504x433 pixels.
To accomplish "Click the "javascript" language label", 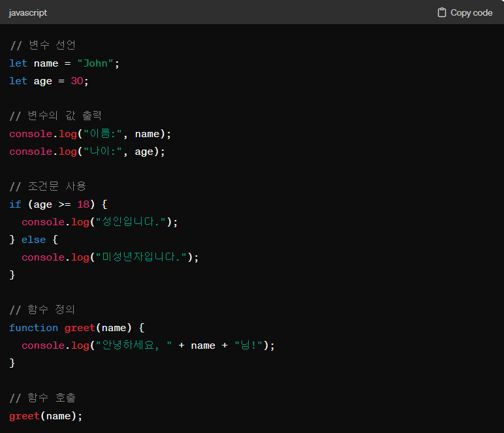I will click(27, 12).
